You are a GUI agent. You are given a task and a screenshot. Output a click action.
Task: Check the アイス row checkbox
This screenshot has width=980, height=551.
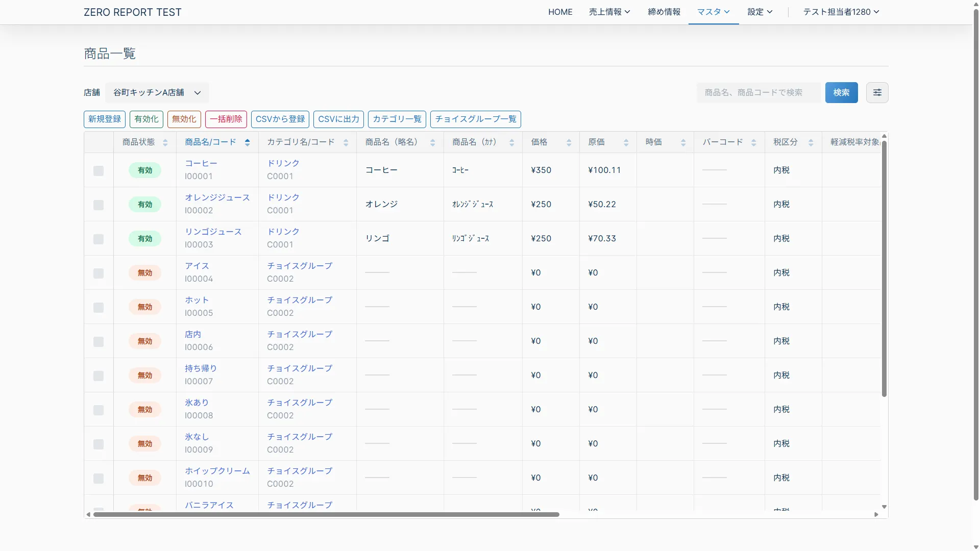pos(99,273)
